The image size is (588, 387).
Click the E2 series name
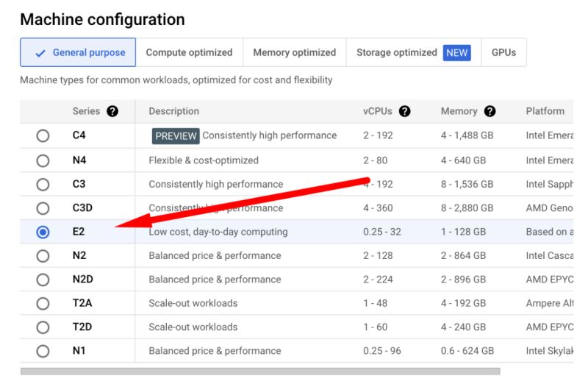(x=79, y=232)
